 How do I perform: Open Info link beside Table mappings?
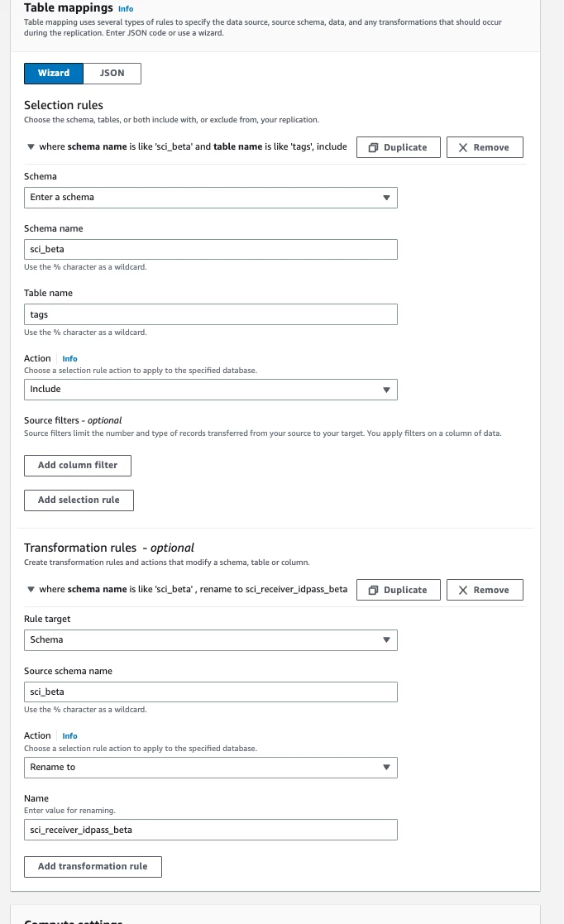[126, 9]
